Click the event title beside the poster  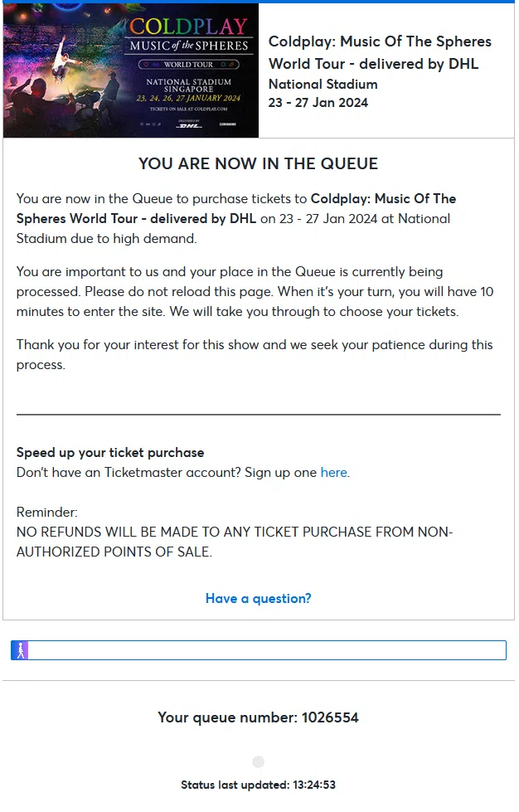(x=380, y=52)
